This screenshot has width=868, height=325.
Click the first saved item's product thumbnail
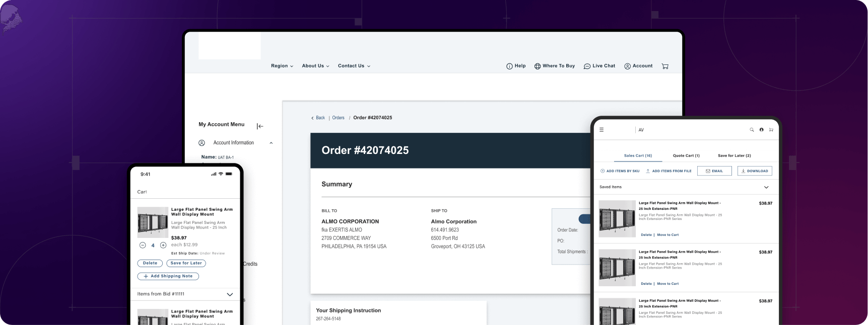click(617, 219)
